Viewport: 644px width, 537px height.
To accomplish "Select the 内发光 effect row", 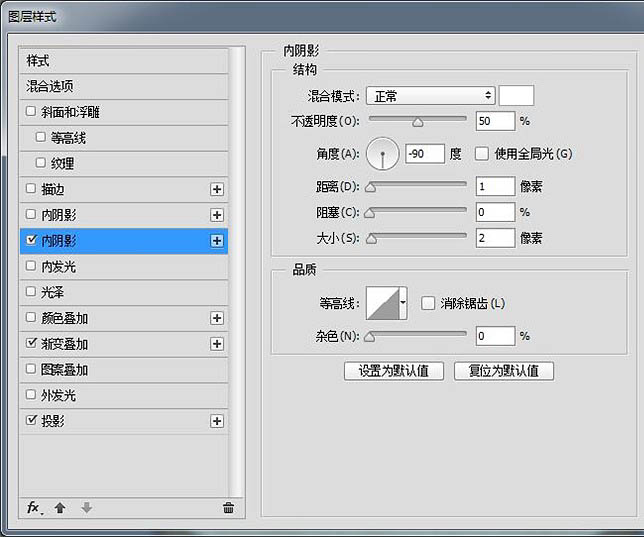I will coord(124,267).
